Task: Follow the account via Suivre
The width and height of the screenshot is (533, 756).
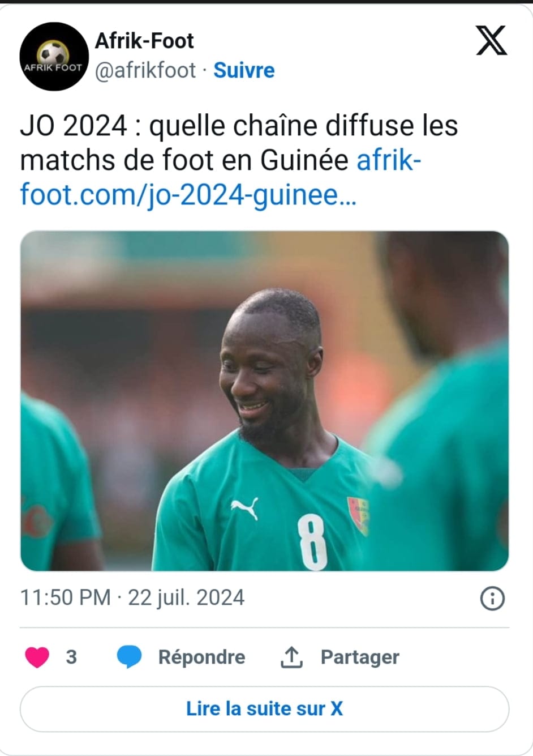Action: pyautogui.click(x=244, y=70)
